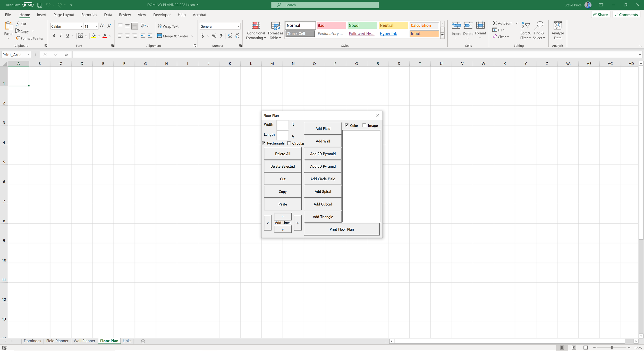Expand the General number format dropdown
644x351 pixels.
pos(238,26)
